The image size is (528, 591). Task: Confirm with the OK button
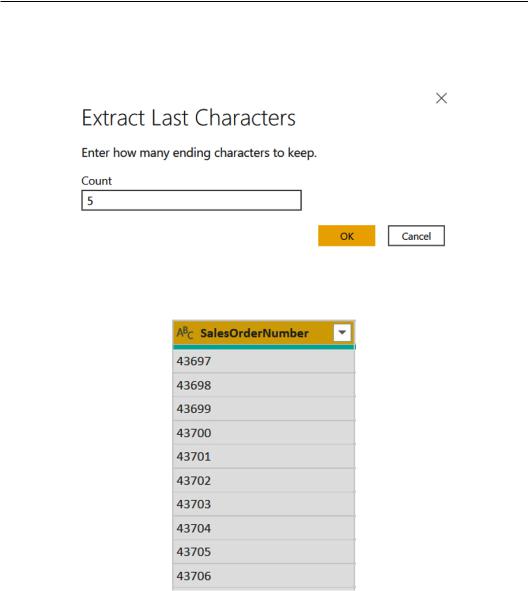347,236
